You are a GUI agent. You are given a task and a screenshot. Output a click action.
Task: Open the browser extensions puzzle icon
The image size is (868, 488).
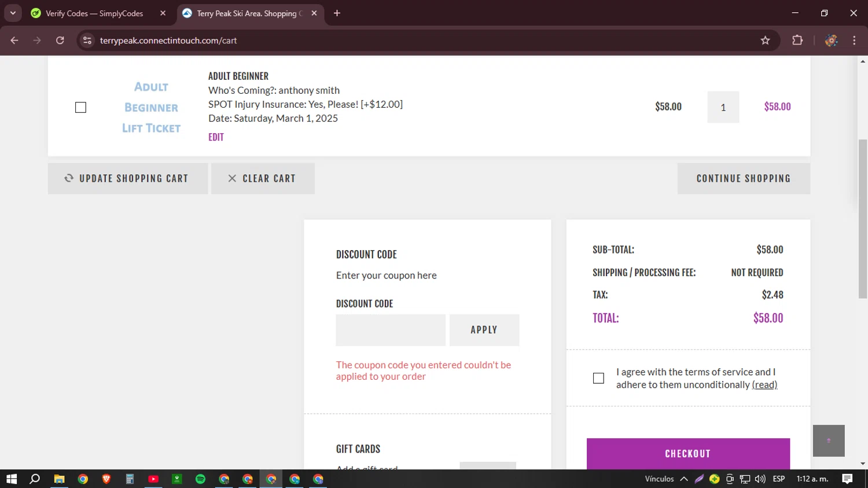[797, 41]
